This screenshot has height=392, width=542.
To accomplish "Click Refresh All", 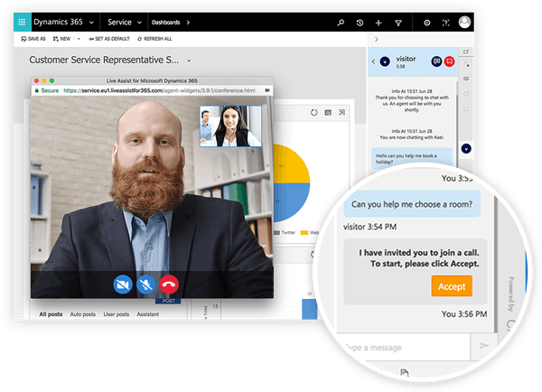I will point(154,39).
